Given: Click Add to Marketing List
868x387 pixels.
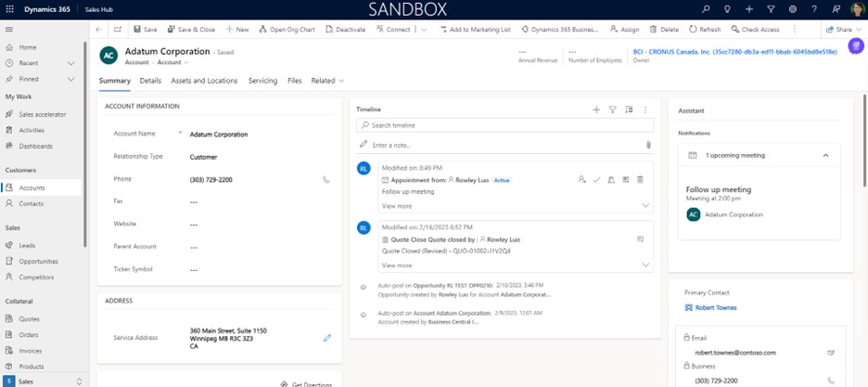Looking at the screenshot, I should pyautogui.click(x=475, y=30).
